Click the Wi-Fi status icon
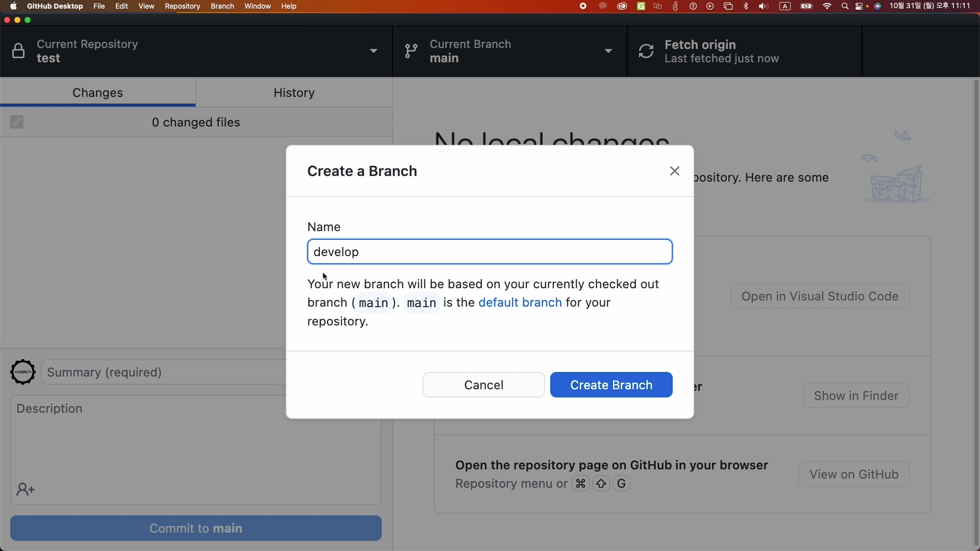Screen dimensions: 980x551 828,7
